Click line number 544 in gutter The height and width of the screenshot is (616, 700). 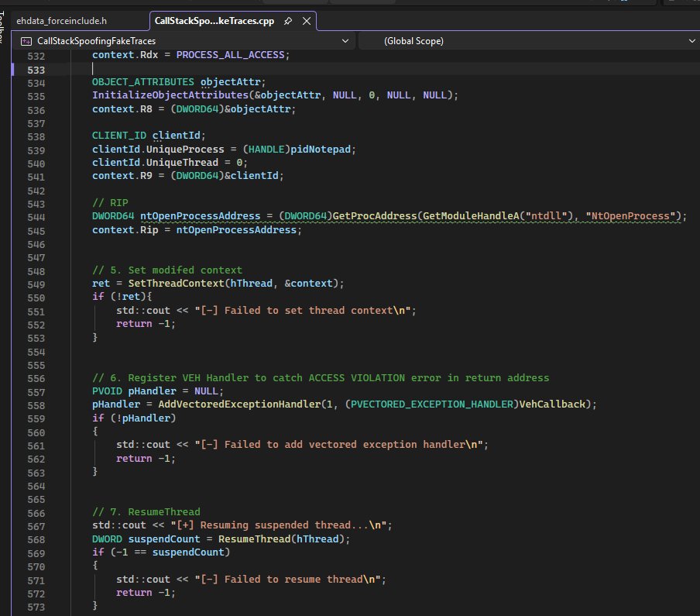pos(36,217)
